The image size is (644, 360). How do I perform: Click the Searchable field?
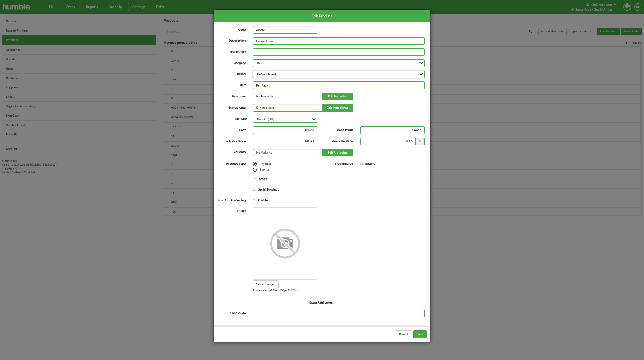click(338, 52)
